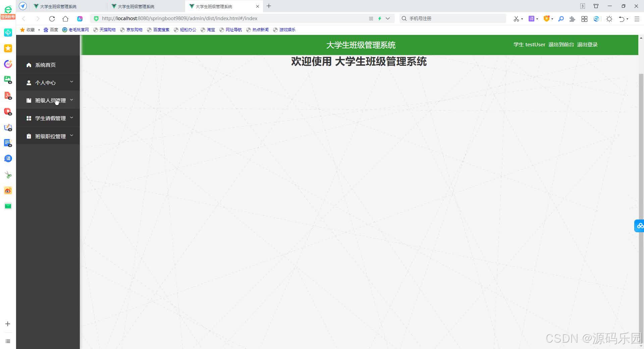Viewport: 644px width, 349px height.
Task: Open the mail icon in left sidebar dock
Action: (8, 206)
